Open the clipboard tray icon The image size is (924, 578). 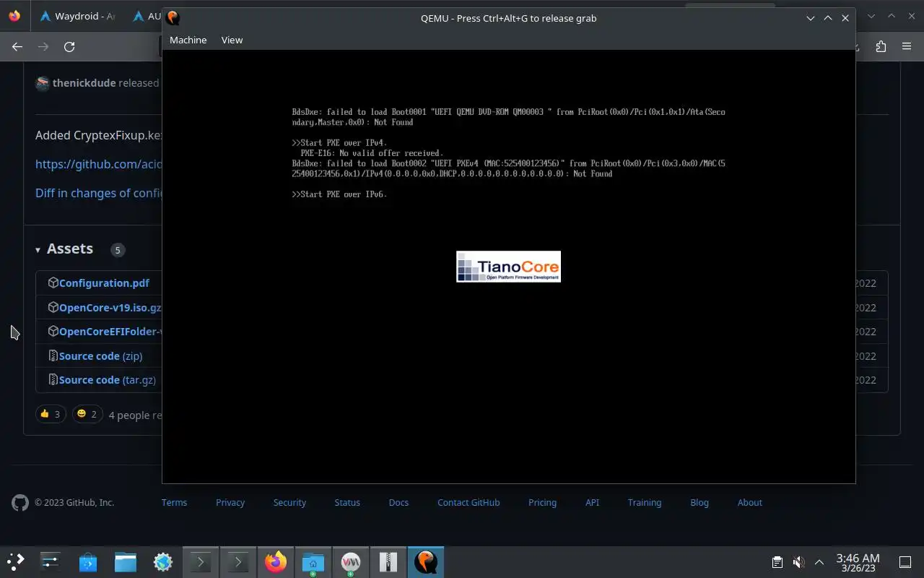tap(777, 562)
